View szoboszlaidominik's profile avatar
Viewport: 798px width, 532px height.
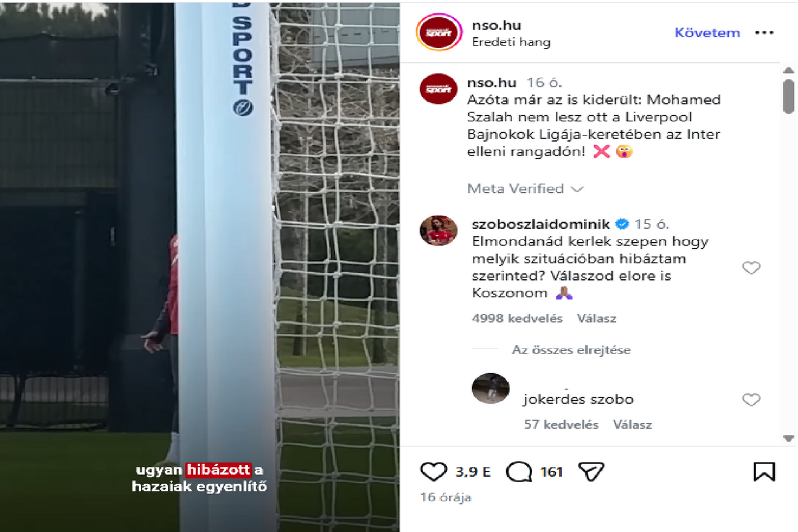[438, 231]
